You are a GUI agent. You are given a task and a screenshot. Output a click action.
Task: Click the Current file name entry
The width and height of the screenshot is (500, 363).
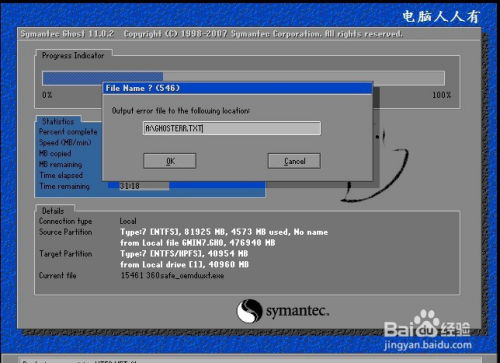point(172,276)
